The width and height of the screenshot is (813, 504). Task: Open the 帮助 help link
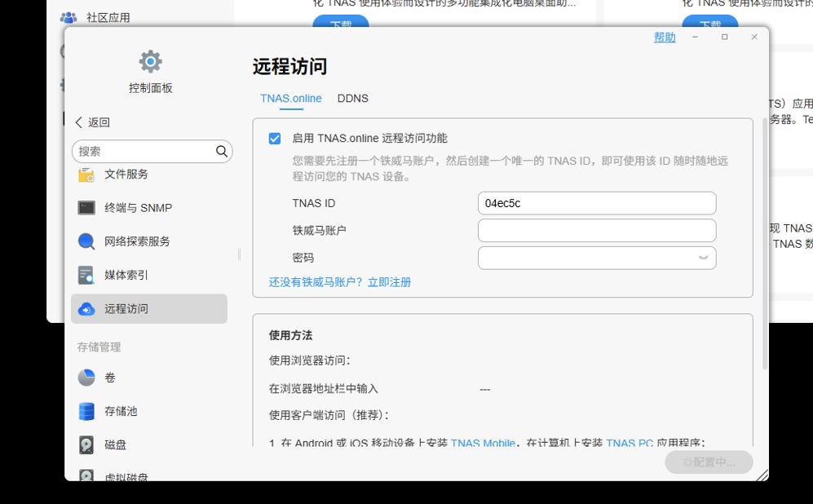tap(665, 38)
